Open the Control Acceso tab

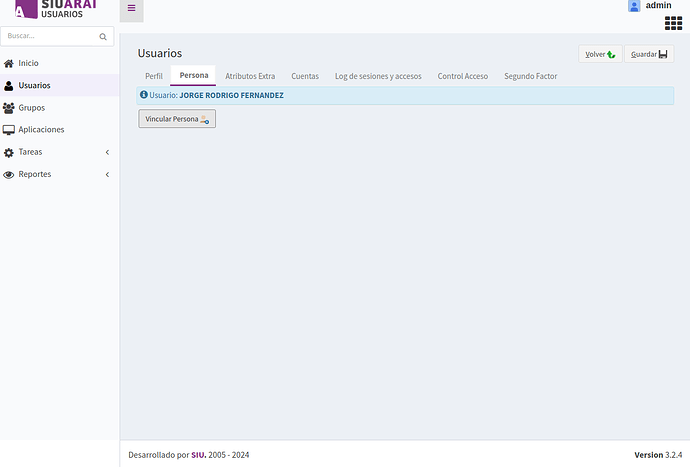(x=463, y=76)
